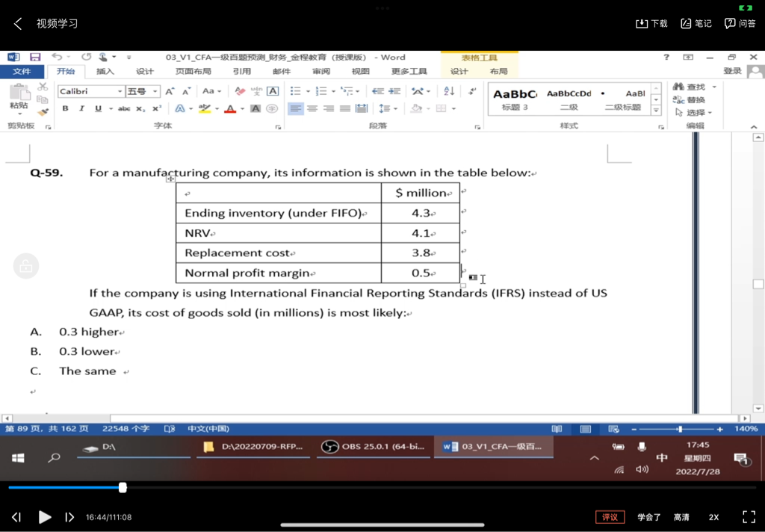Select the center align paragraph icon
Image resolution: width=765 pixels, height=532 pixels.
coord(312,109)
